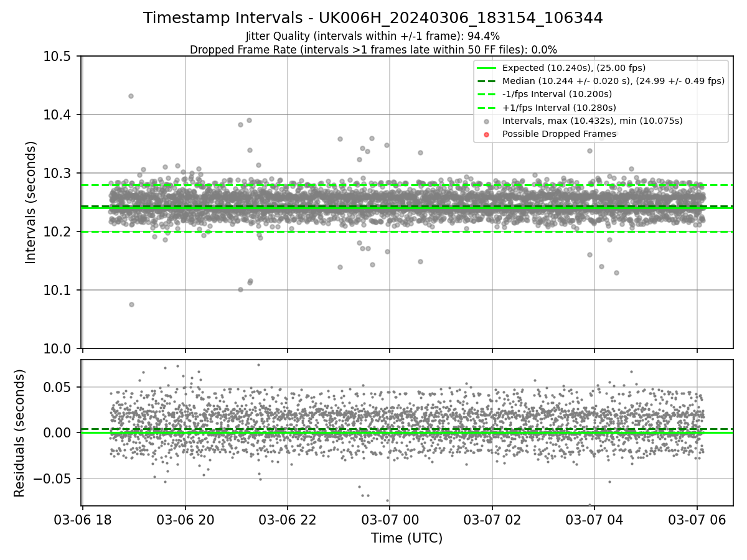747x560 pixels.
Task: Click legend entry 'Expected (10.240s), (25.00 fps)'
Action: (574, 68)
